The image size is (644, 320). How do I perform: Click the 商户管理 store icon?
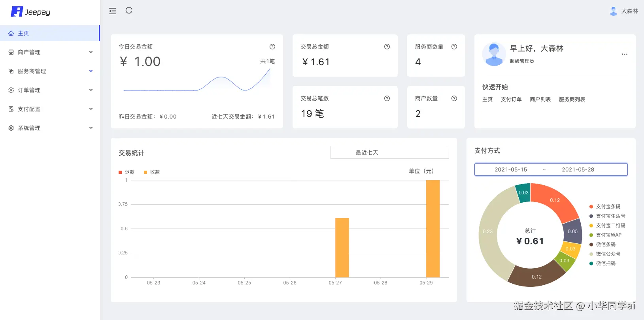[11, 52]
